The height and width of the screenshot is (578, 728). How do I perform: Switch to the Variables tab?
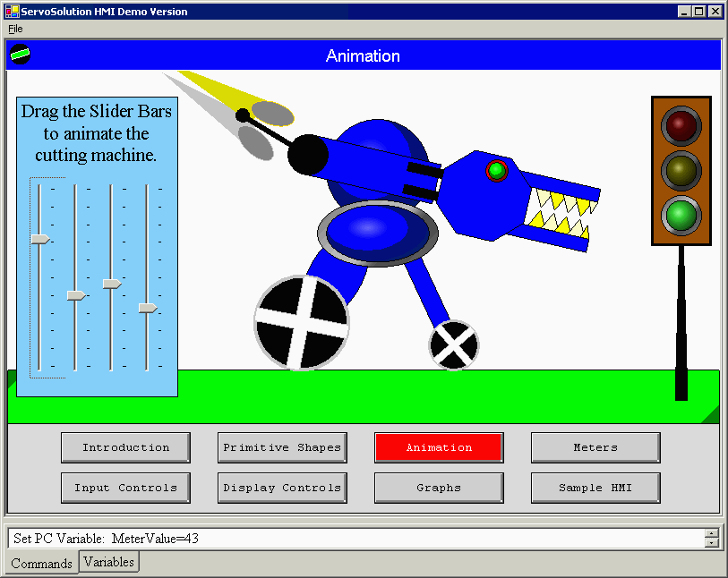109,562
